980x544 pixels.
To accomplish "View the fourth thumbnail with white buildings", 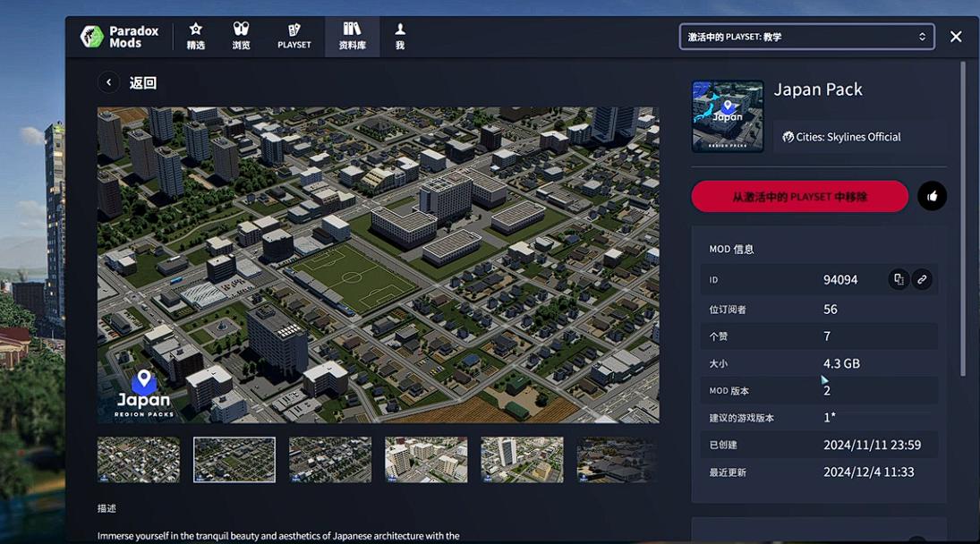I will pos(426,460).
